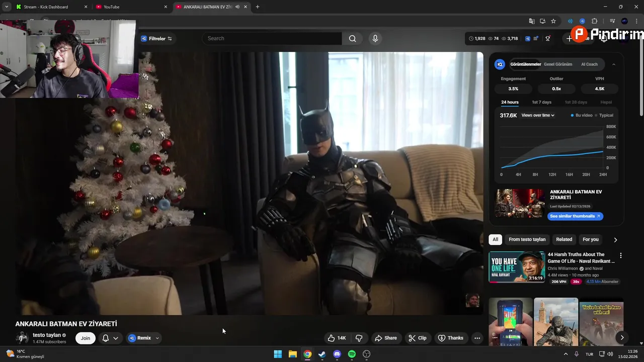Toggle the Bu video chart legend
The height and width of the screenshot is (362, 644).
point(582,115)
